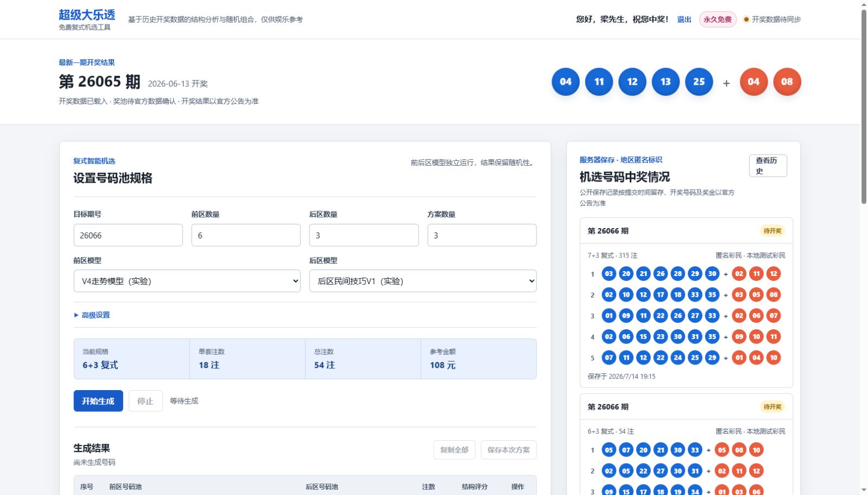Click the 单套注数 18 注 summary cell

click(248, 359)
